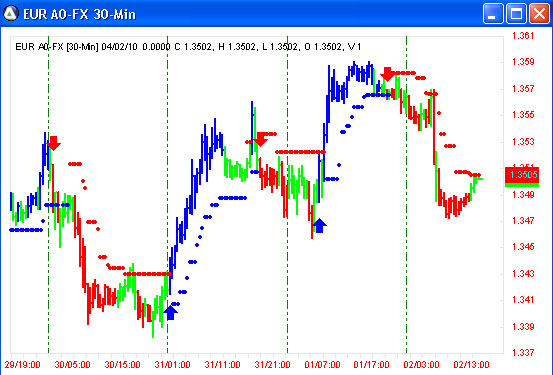Click the 1.361 price axis label

click(523, 36)
